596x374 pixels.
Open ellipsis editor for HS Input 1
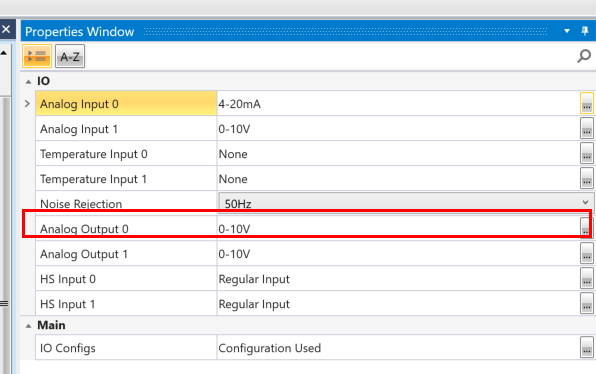[x=587, y=303]
